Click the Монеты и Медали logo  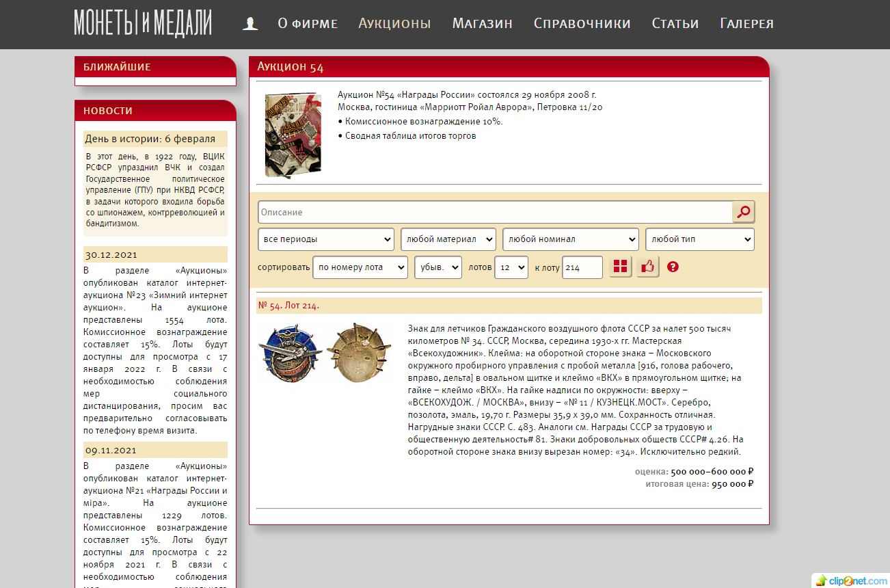pyautogui.click(x=143, y=23)
